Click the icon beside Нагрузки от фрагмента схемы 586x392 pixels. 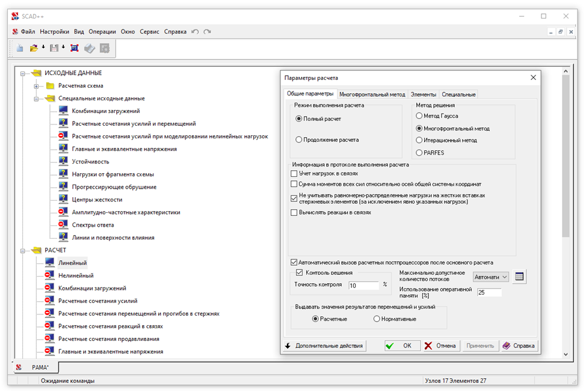pyautogui.click(x=63, y=174)
